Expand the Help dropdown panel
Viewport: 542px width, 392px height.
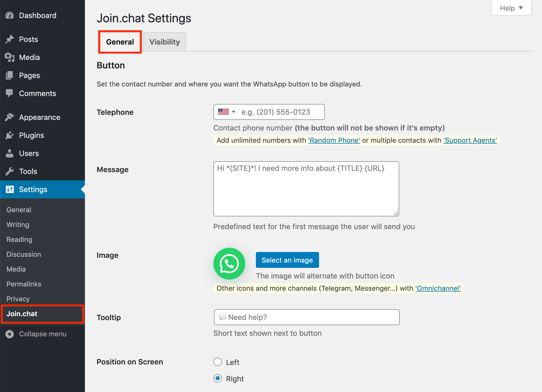[x=511, y=8]
